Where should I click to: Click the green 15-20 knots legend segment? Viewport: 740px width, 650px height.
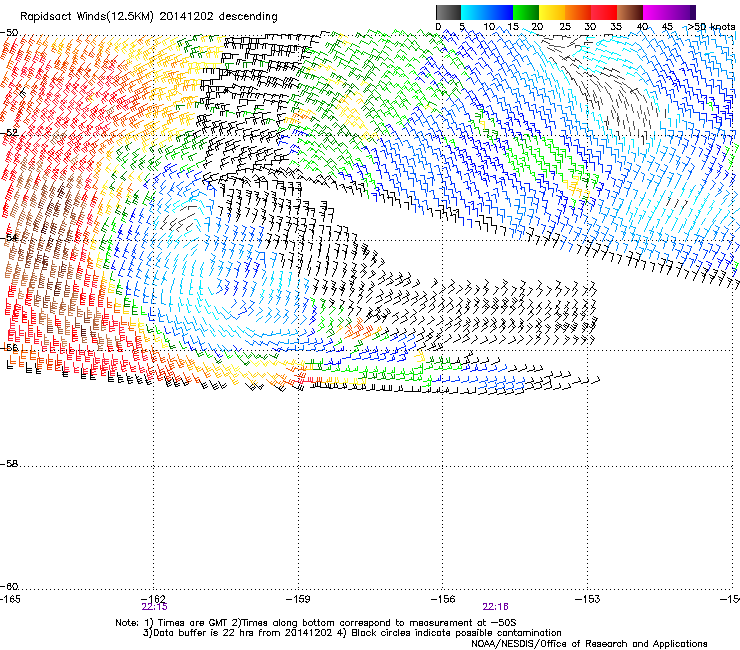526,12
